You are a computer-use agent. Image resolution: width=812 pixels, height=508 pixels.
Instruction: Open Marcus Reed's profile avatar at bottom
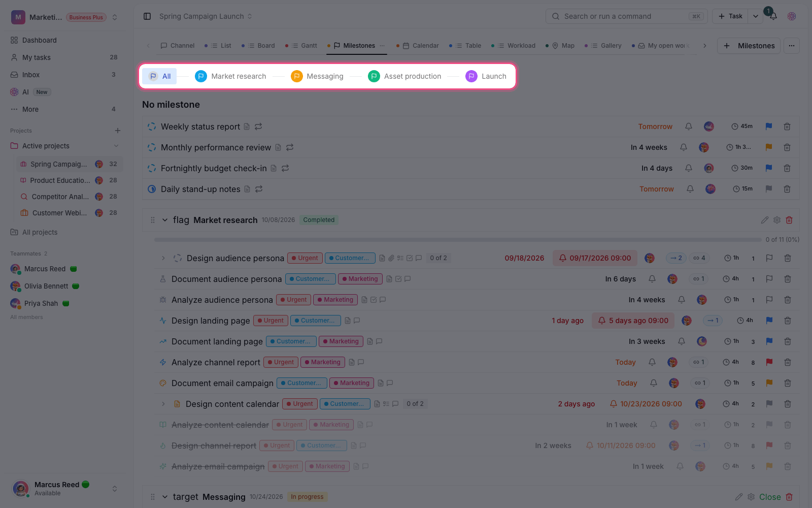tap(21, 489)
